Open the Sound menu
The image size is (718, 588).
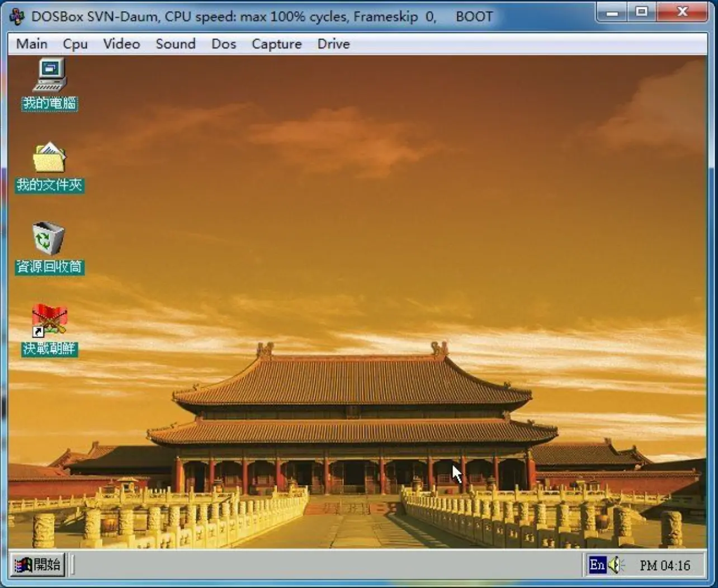[176, 44]
